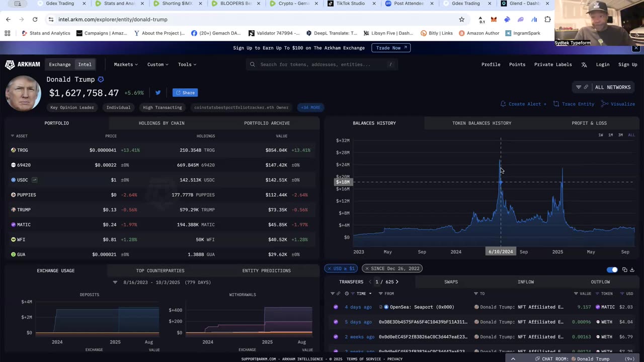Screen dimensions: 644x362
Task: Close the promotional banner
Action: [x=636, y=48]
